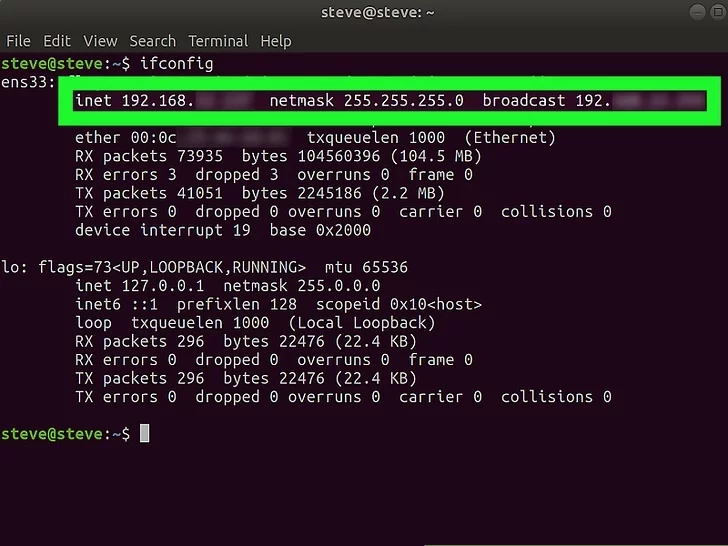This screenshot has width=728, height=546.
Task: Click 'TX packets 41051' text
Action: [149, 194]
